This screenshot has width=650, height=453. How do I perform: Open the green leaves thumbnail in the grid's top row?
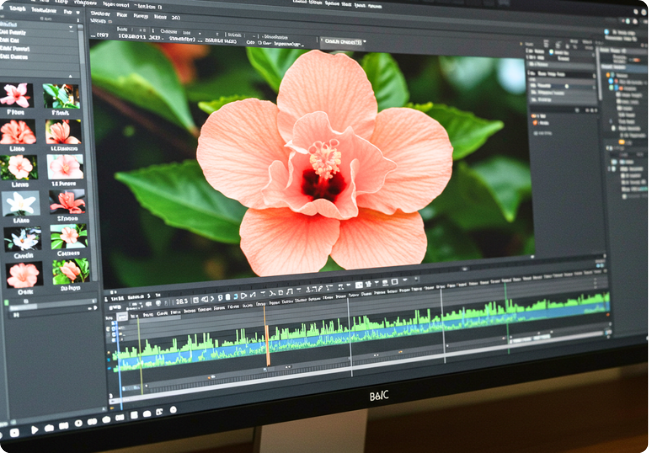pyautogui.click(x=61, y=96)
